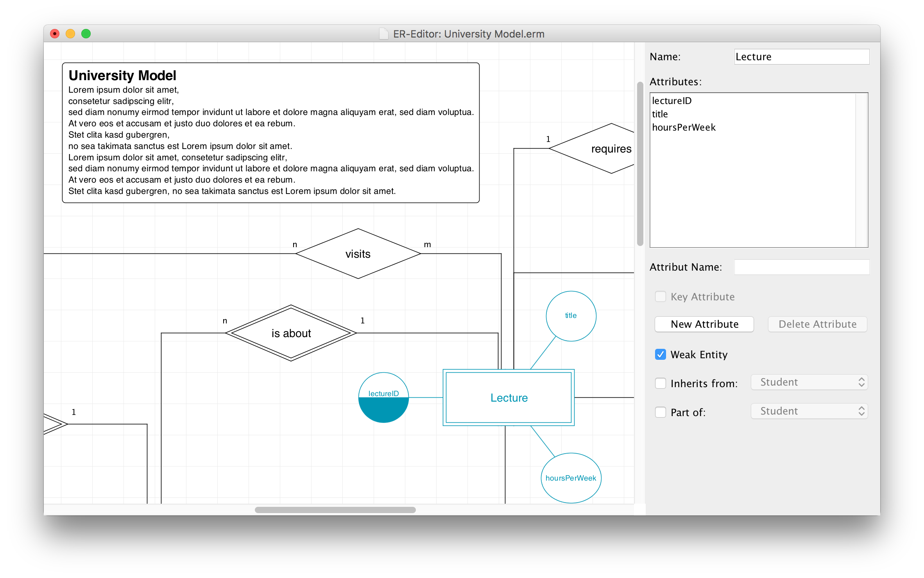Enable the Inherits from checkbox

(x=660, y=383)
